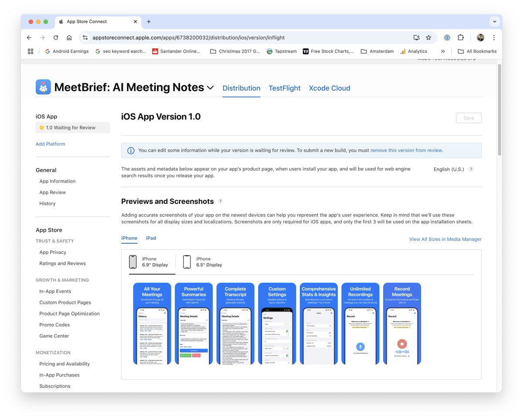Open the apps grid in bookmarks bar

coord(31,51)
